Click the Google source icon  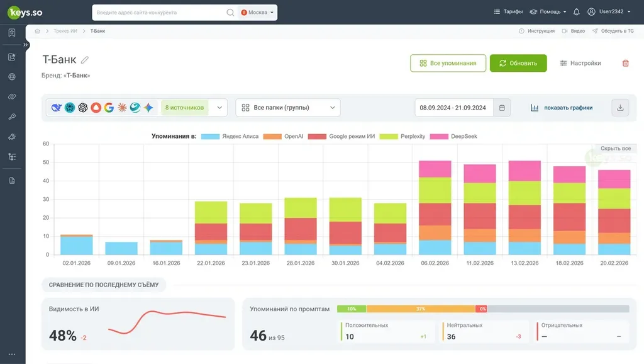click(x=109, y=107)
